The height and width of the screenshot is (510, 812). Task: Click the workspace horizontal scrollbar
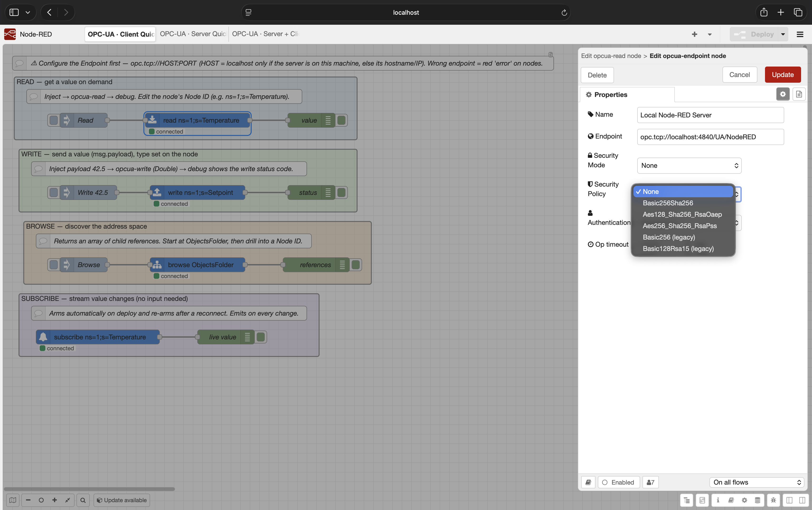89,489
